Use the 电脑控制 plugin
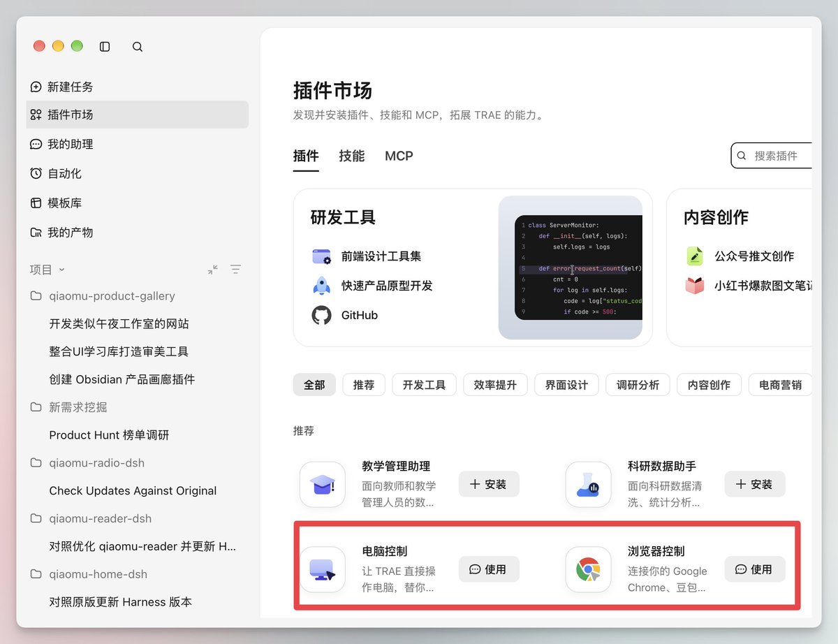The image size is (838, 644). tap(489, 569)
